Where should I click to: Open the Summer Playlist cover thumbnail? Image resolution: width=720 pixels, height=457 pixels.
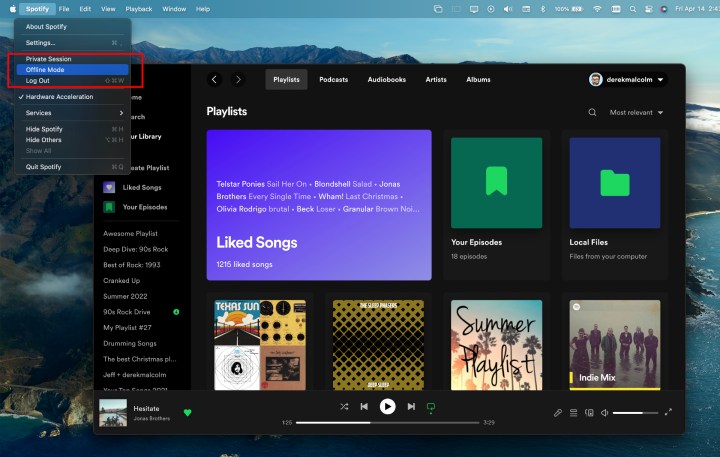click(496, 344)
